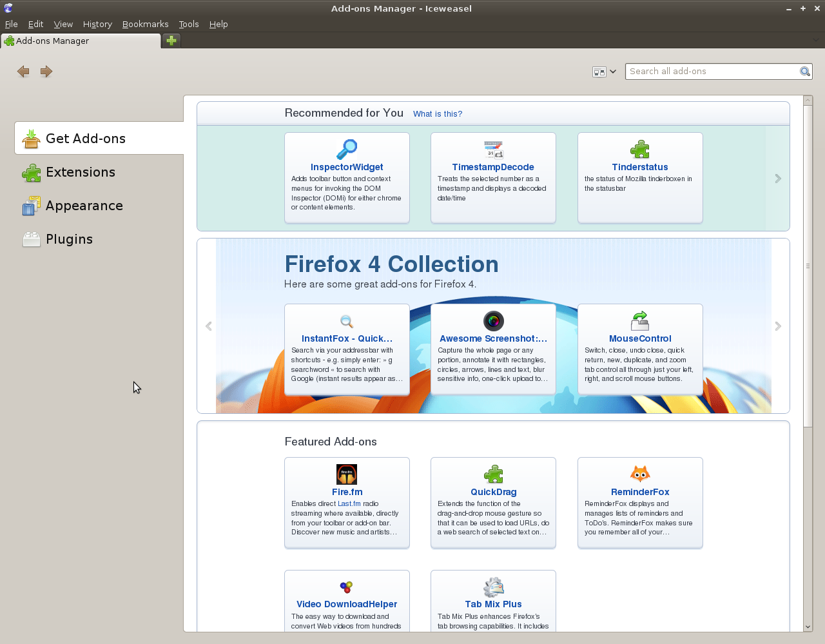
Task: Open the File menu
Action: point(11,24)
